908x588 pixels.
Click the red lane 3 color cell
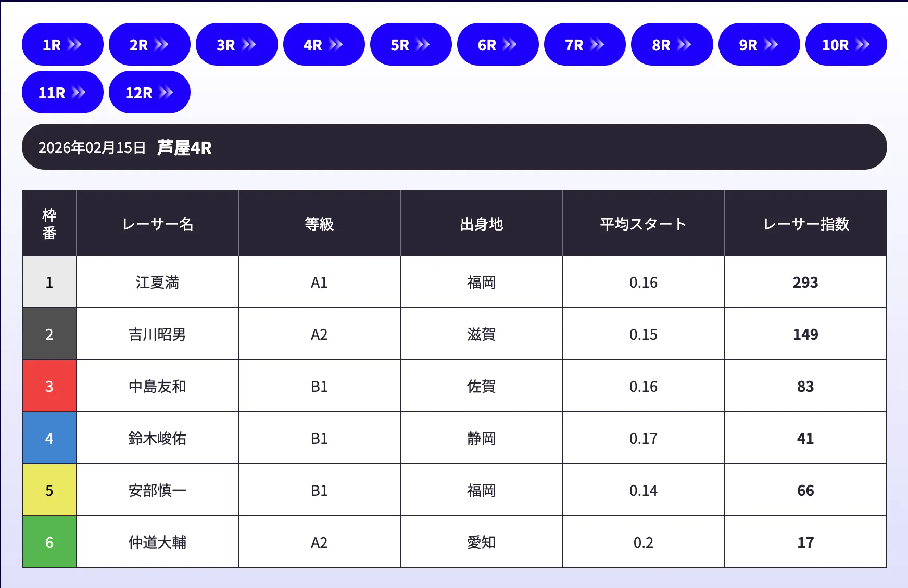[49, 386]
